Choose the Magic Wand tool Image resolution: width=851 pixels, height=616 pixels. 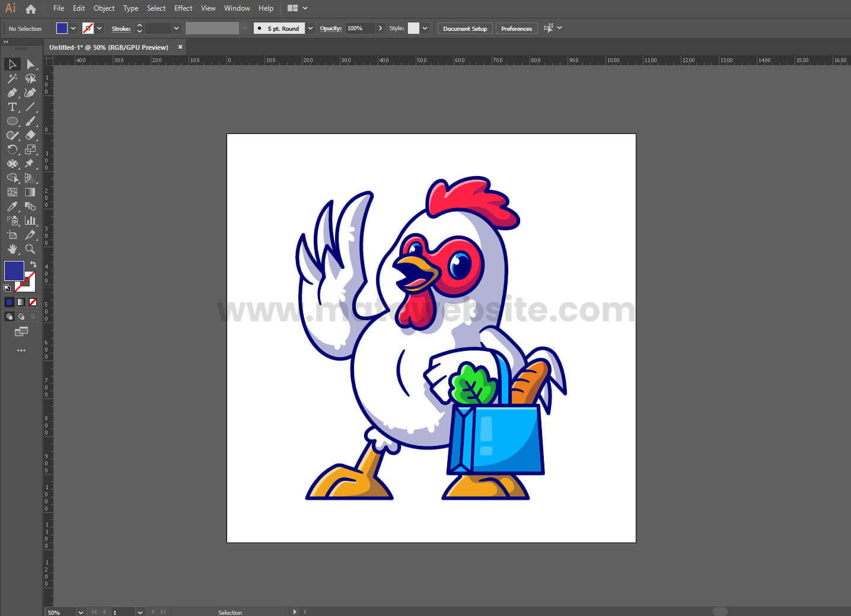12,78
